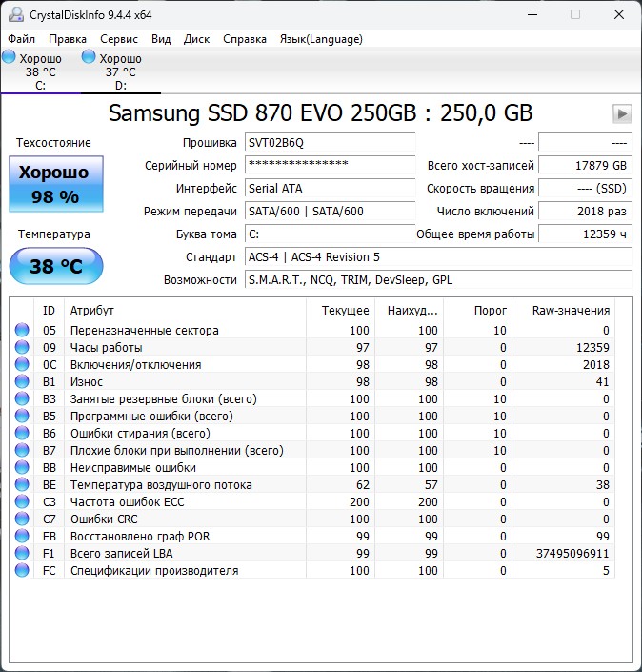
Task: Click status orb of Занятые резервные блоки row
Action: click(22, 398)
